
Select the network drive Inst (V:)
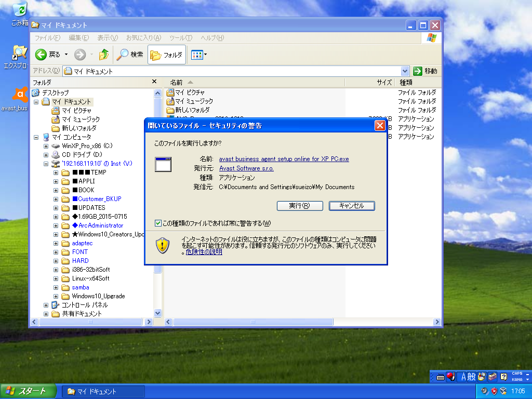tap(97, 164)
